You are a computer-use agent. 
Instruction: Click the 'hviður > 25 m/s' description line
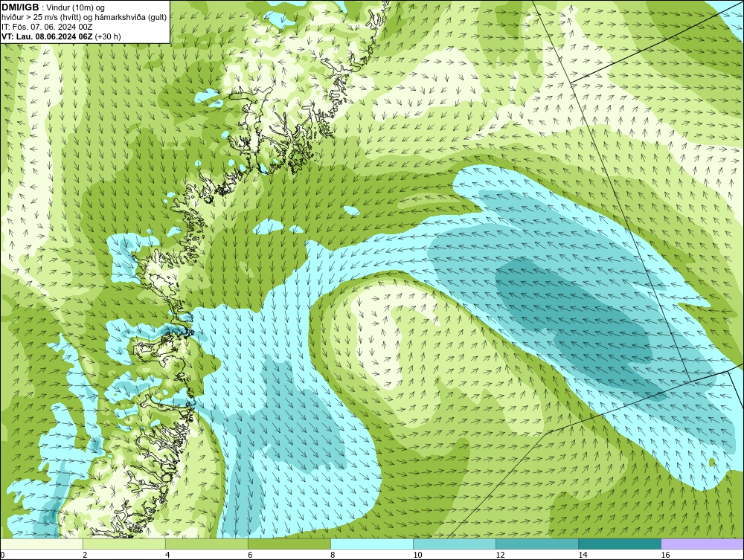pos(84,18)
